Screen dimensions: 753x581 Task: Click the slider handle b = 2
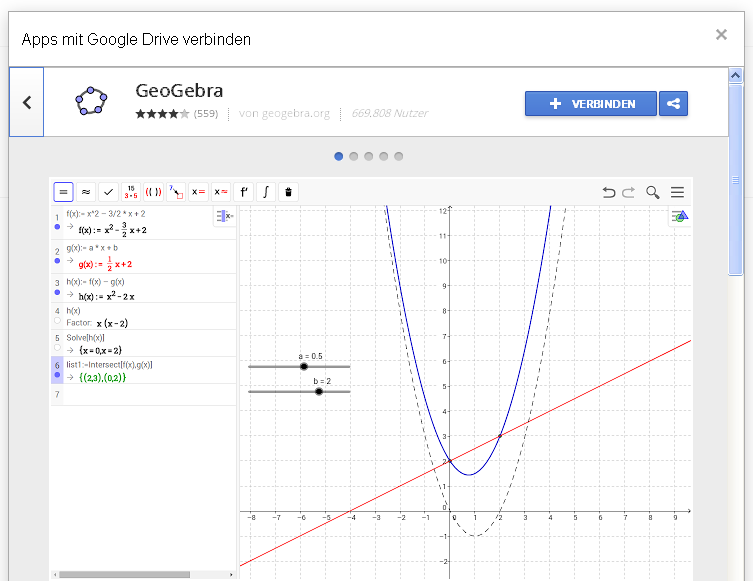click(x=319, y=391)
